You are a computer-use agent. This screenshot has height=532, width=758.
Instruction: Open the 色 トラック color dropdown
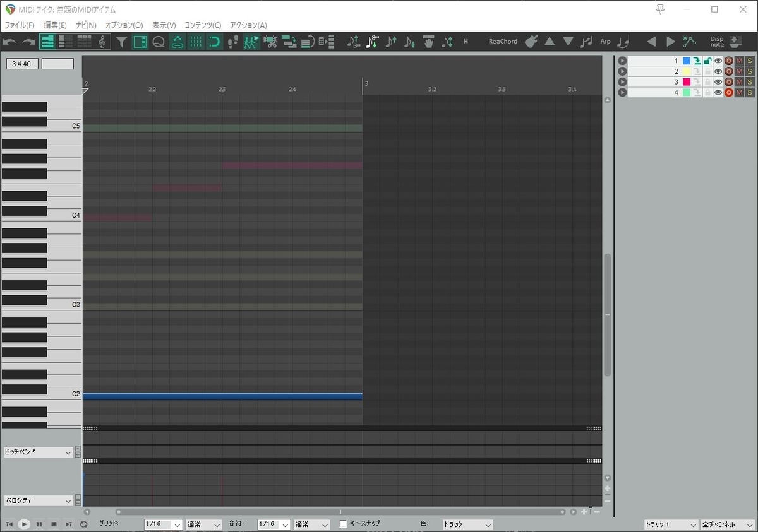(467, 524)
